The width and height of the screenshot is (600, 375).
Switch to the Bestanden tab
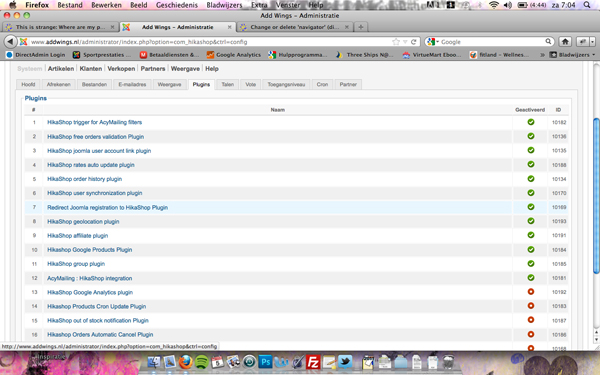click(94, 85)
